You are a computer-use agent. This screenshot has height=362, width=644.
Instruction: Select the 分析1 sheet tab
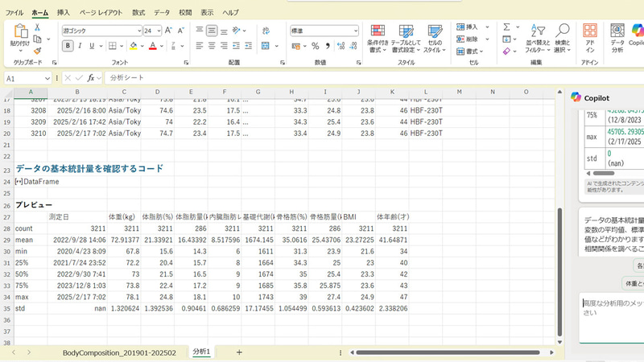[201, 352]
